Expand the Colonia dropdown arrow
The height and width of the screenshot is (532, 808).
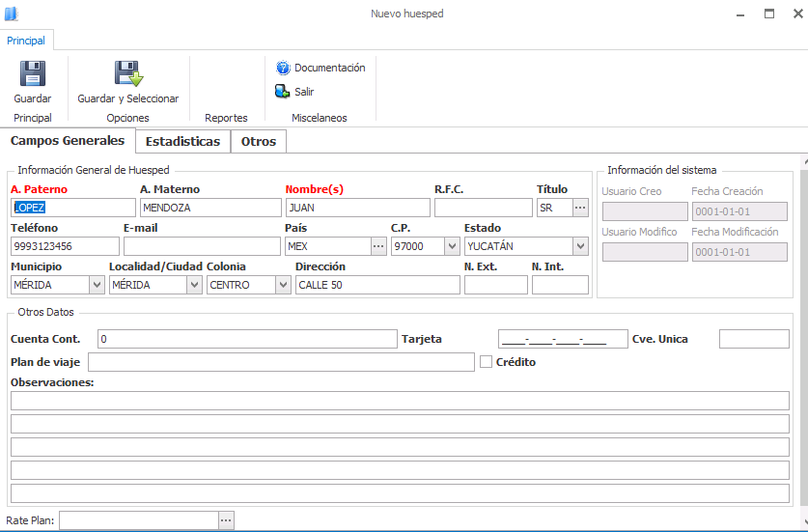(283, 285)
